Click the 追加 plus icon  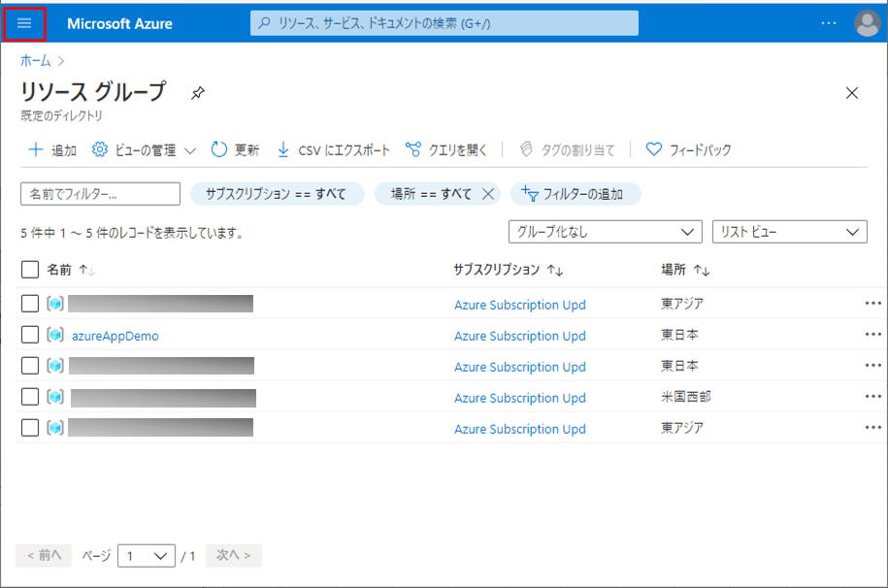(x=36, y=149)
